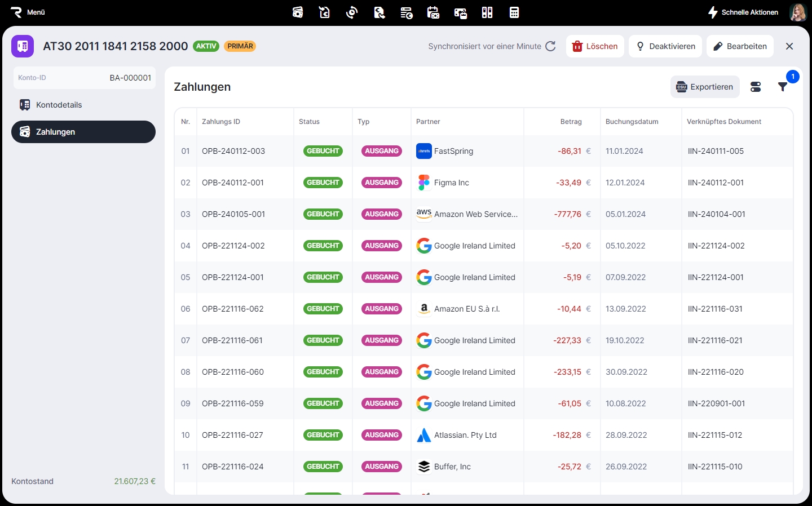Open the filter funnel for payments
Viewport: 812px width, 506px height.
tap(783, 87)
